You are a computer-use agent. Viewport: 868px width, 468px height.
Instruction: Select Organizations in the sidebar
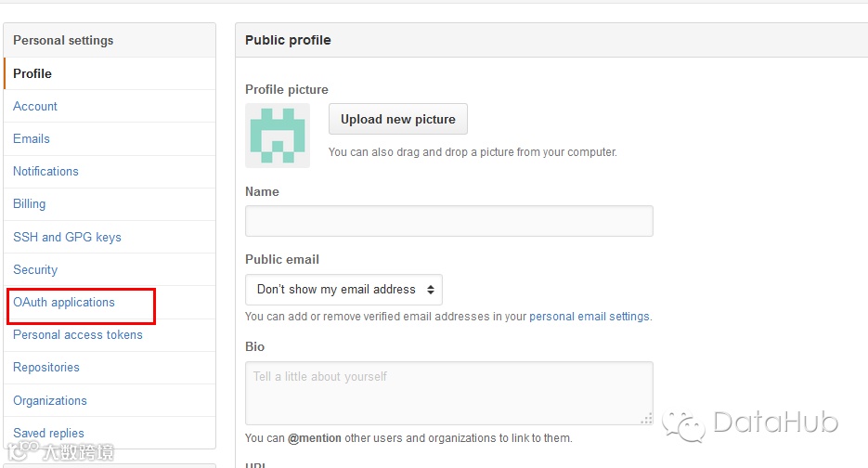coord(50,400)
